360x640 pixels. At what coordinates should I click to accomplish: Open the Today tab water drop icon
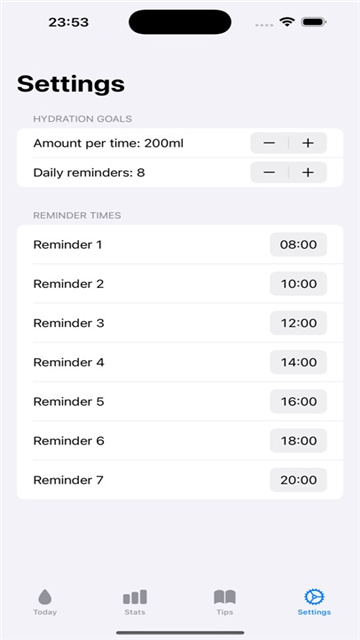point(45,597)
